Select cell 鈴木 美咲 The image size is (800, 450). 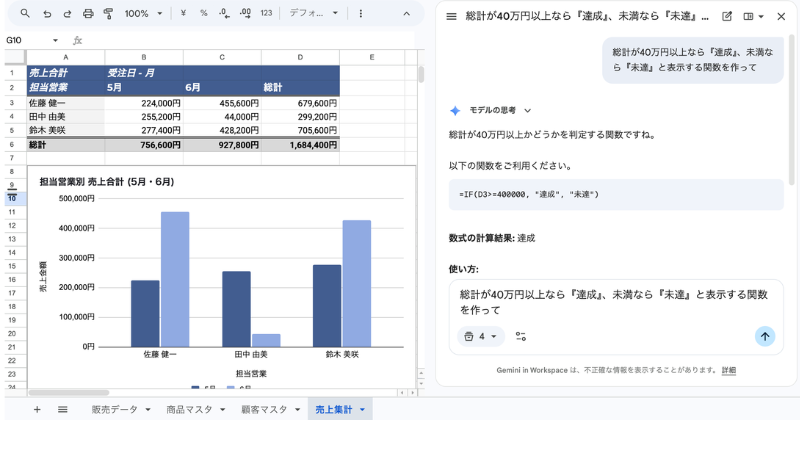pos(66,130)
